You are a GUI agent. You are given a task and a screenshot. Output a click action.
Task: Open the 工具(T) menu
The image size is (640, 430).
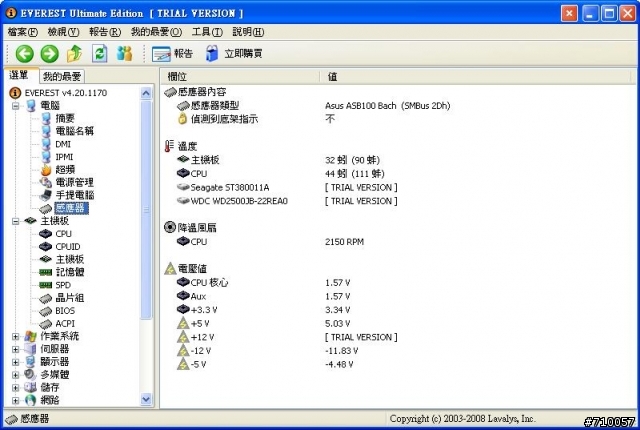207,32
